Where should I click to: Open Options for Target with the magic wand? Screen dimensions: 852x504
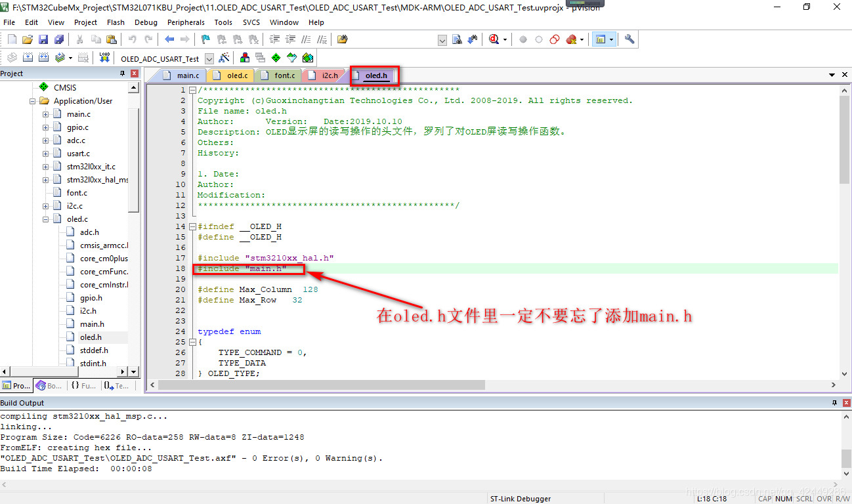[x=224, y=58]
